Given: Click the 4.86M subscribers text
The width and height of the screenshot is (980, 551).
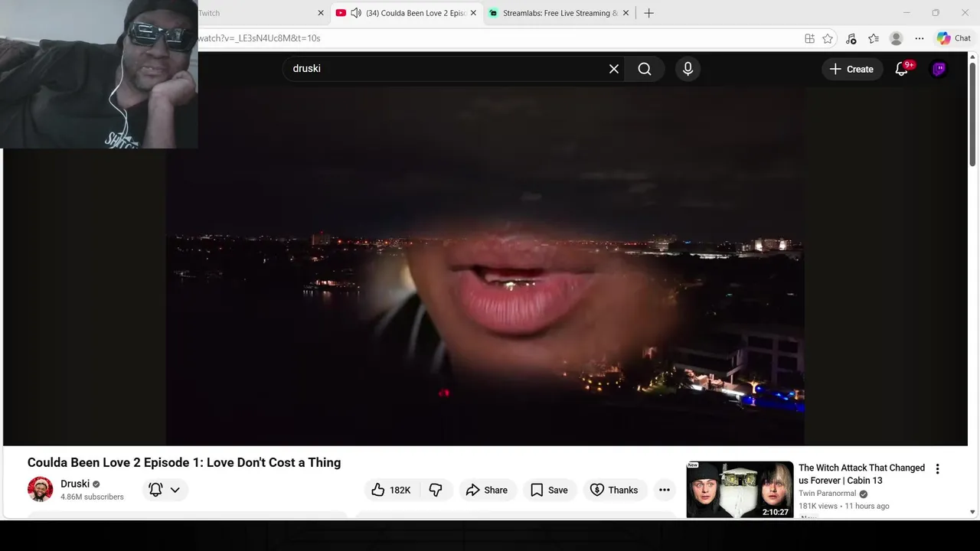Looking at the screenshot, I should click(92, 497).
